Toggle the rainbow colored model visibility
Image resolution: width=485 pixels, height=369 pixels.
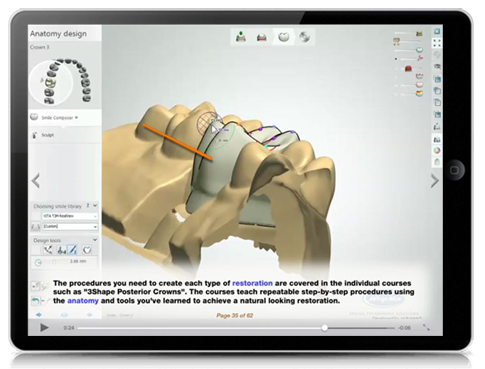pyautogui.click(x=419, y=94)
